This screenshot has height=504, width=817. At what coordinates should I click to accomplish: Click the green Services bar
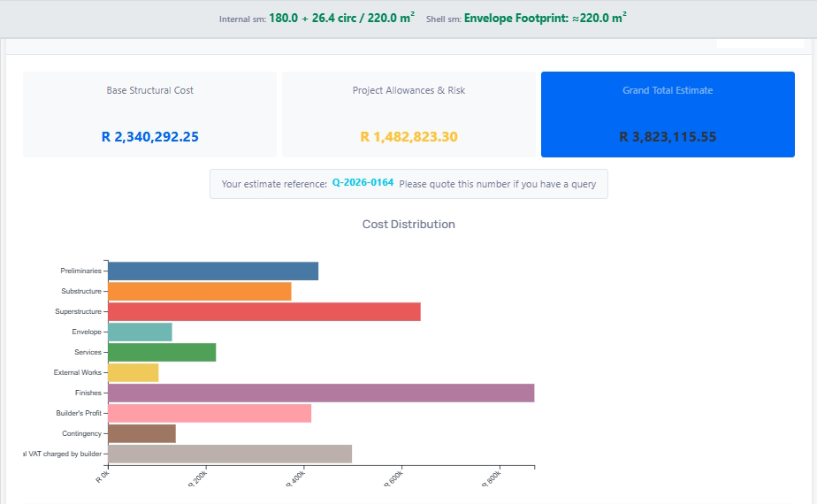[x=162, y=352]
